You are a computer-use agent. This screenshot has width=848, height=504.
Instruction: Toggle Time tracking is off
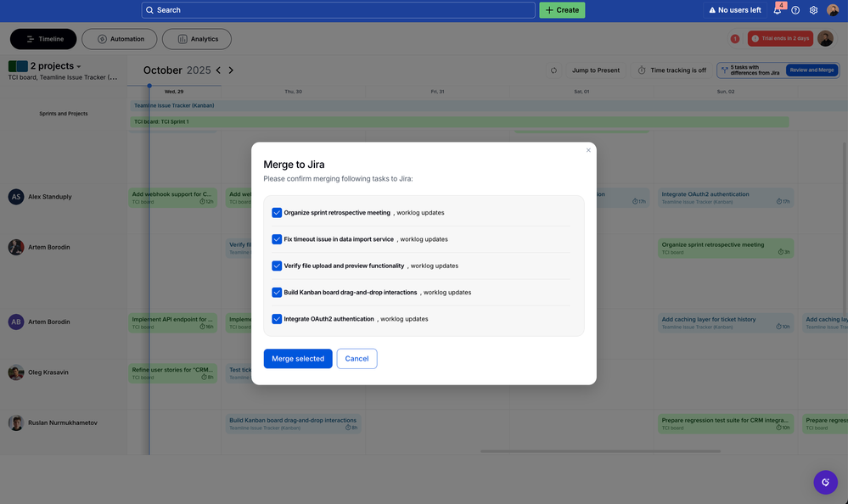(x=672, y=70)
